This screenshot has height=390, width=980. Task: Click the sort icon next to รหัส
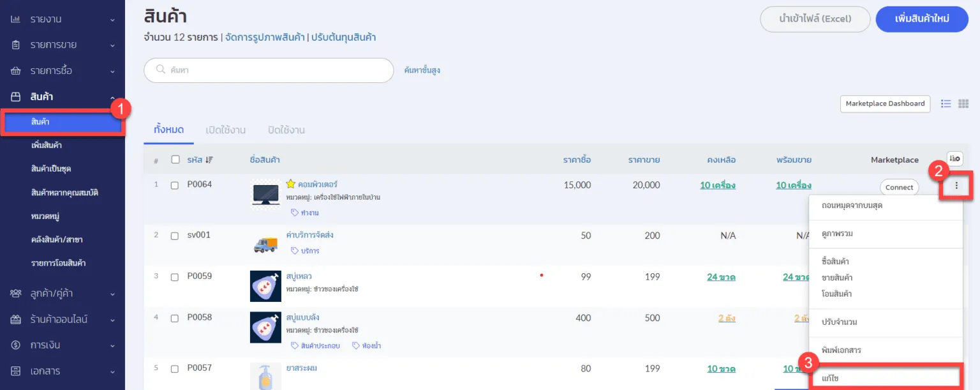pyautogui.click(x=209, y=160)
